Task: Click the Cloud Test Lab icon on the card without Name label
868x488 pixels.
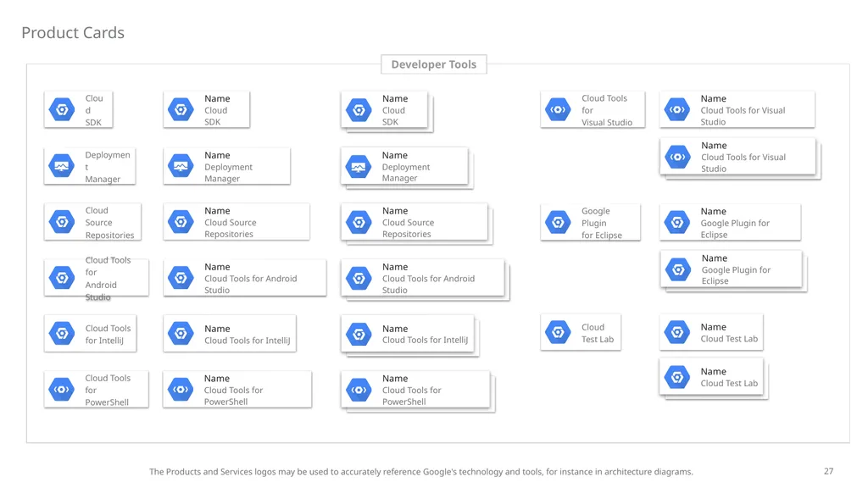Action: point(558,332)
